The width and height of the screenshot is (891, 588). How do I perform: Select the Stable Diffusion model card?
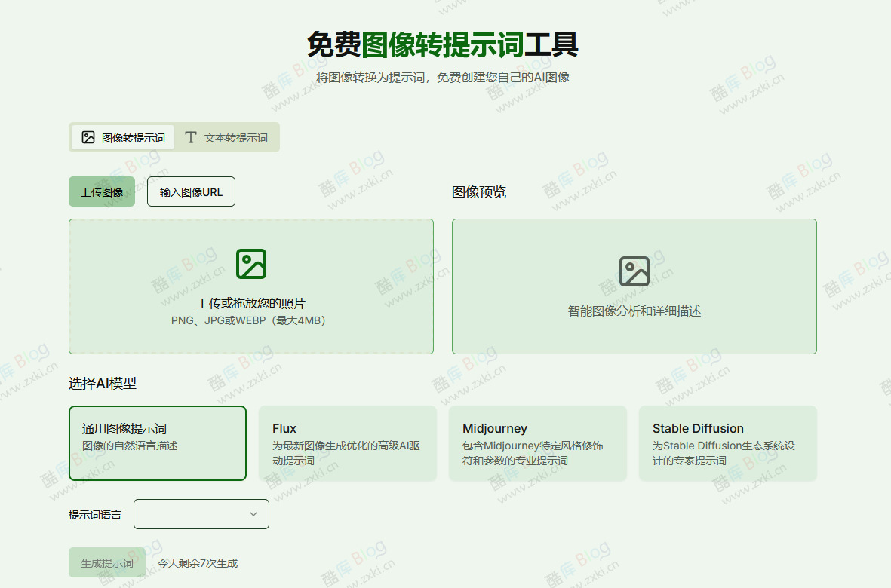tap(727, 443)
